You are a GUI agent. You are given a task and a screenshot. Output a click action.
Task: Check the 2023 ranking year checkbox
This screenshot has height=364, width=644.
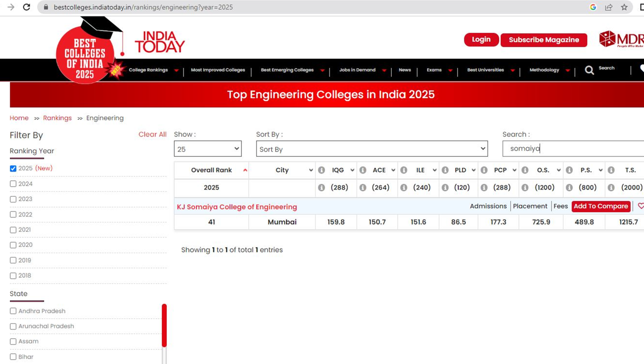tap(13, 199)
